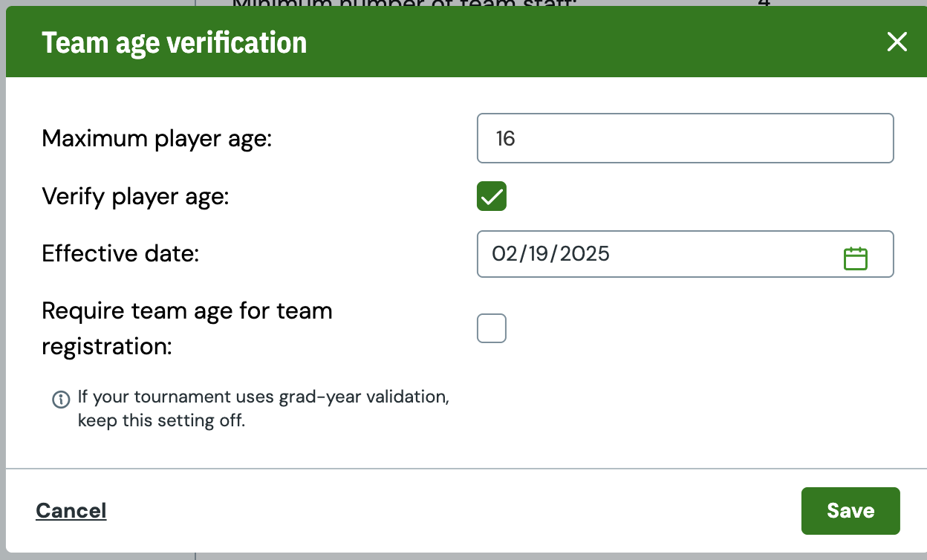This screenshot has width=927, height=560.
Task: Click the staff count value 4 behind dialog
Action: click(764, 4)
